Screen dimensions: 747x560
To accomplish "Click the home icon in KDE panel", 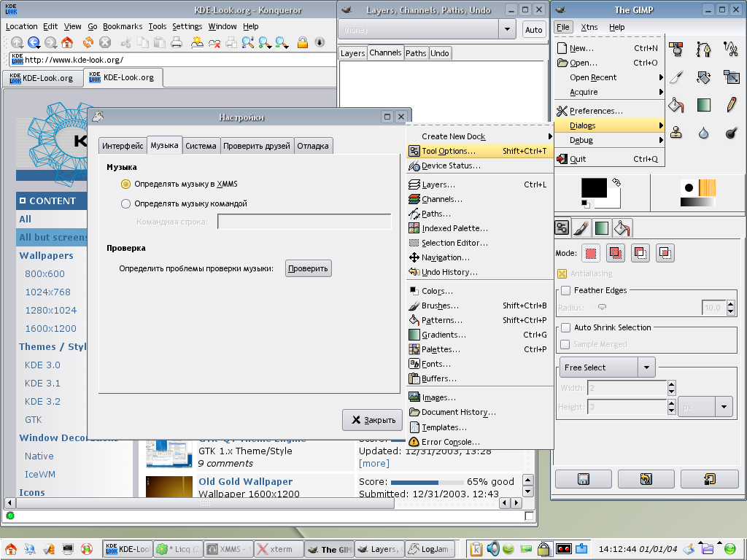I will [10, 549].
